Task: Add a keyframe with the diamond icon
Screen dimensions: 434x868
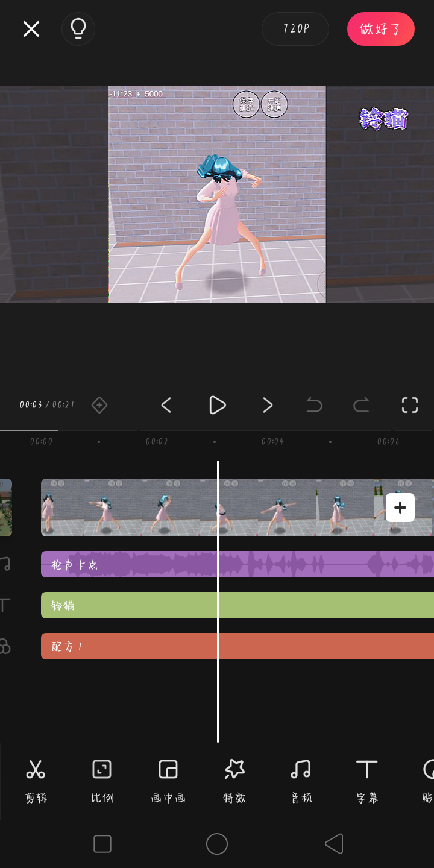Action: tap(99, 405)
